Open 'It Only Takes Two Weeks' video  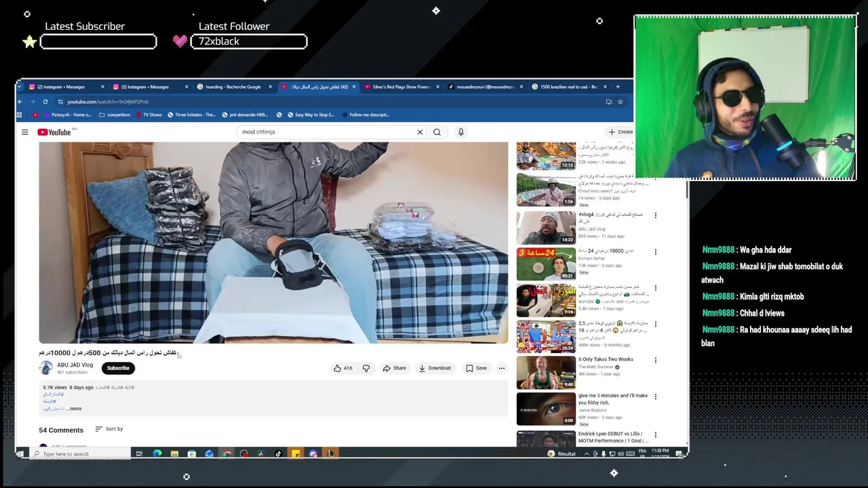tap(606, 359)
